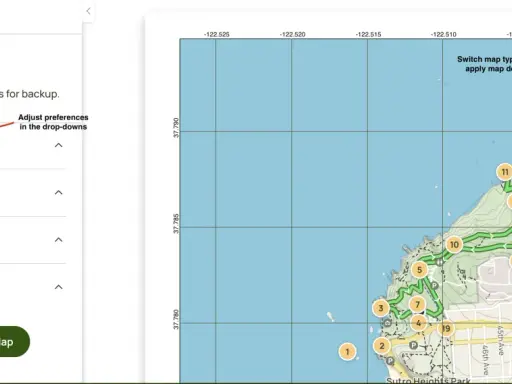The height and width of the screenshot is (384, 512).
Task: Click the 'for backup.' text
Action: [x=33, y=94]
